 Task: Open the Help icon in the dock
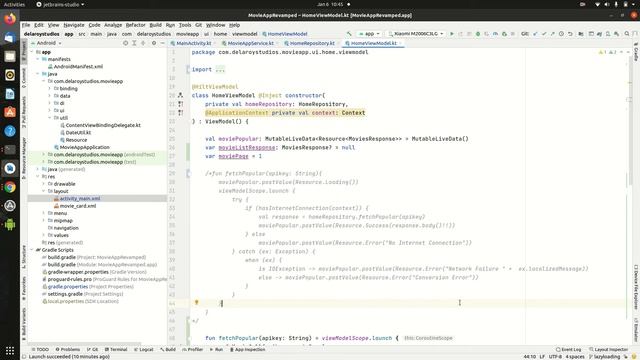(x=10, y=131)
